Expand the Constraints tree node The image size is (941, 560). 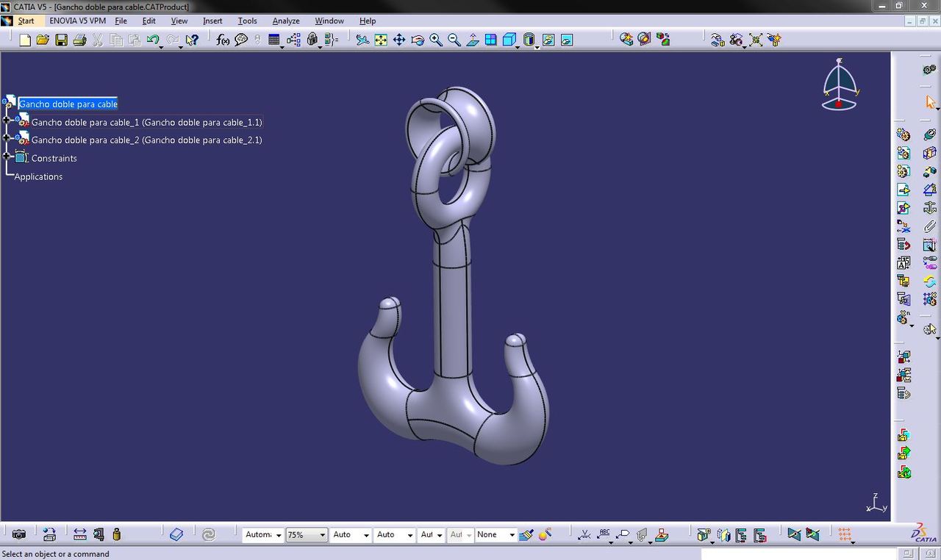coord(7,157)
